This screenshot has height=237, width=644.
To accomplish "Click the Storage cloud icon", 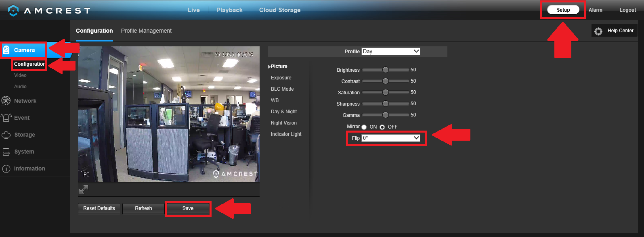I will pos(6,135).
